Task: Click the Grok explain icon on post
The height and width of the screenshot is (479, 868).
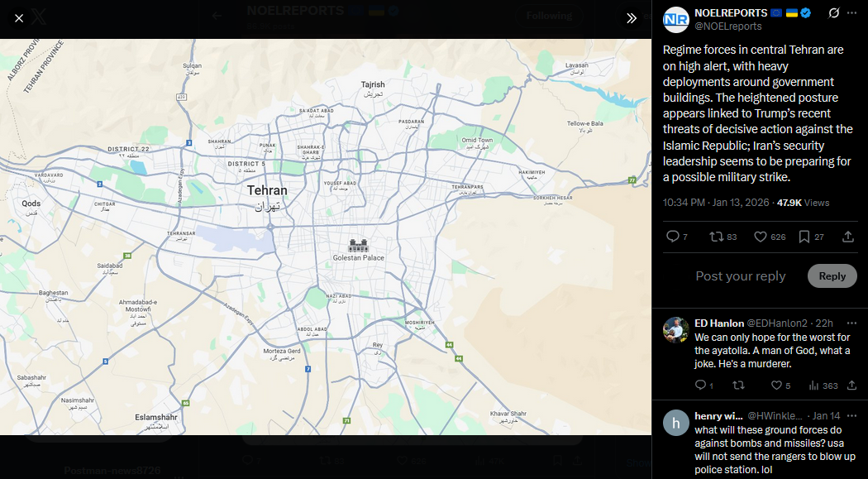Action: [833, 13]
